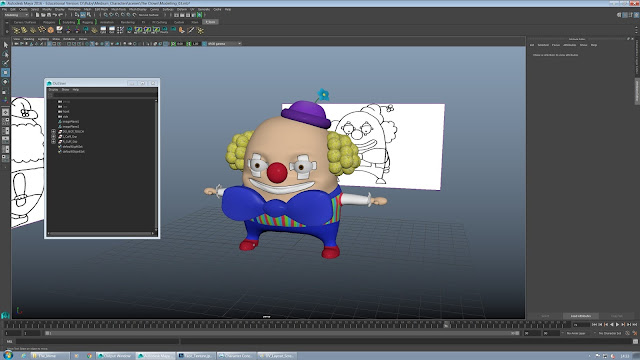Switch to the Rigging shelf tab
Screen dimensions: 640x360
tap(87, 22)
